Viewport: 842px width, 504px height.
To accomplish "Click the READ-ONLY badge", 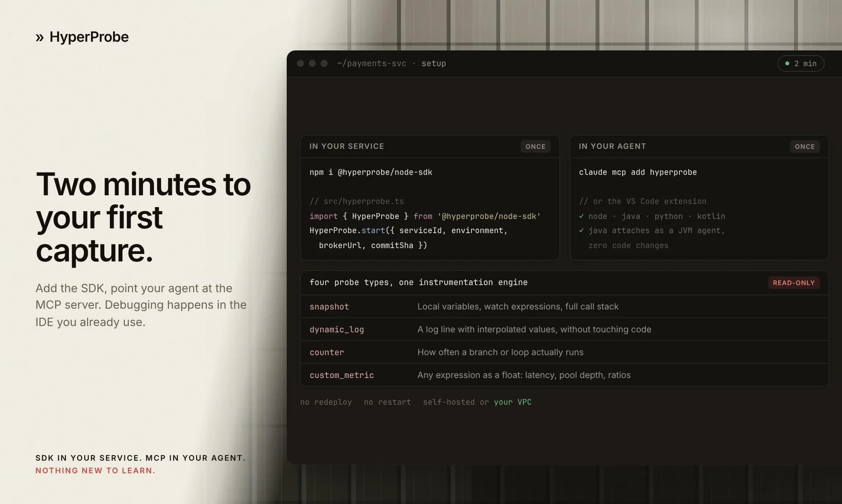I will click(x=793, y=283).
